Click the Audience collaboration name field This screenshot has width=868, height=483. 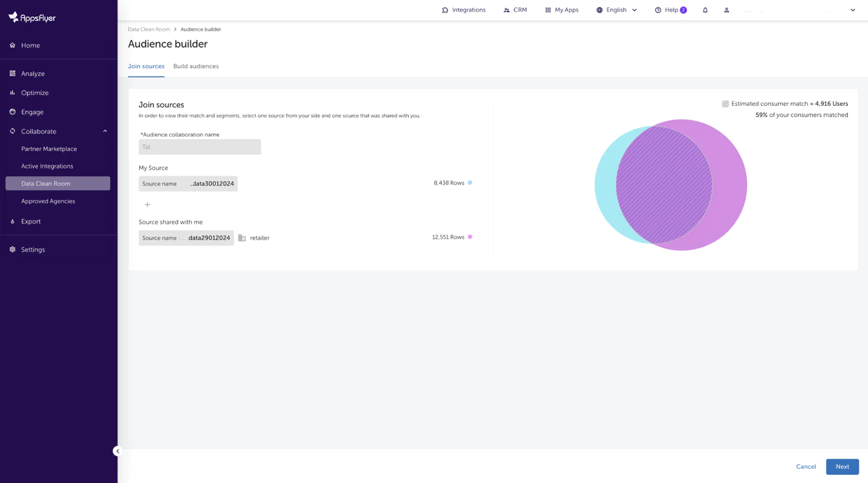point(200,147)
